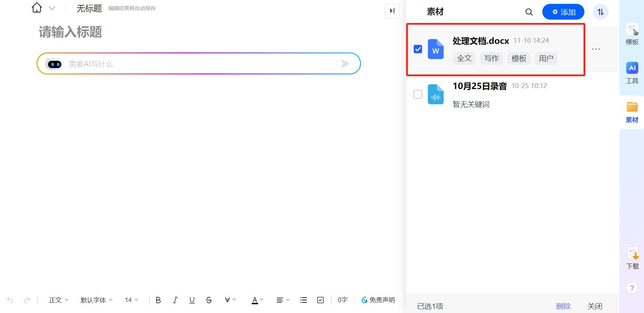
Task: Click the sort order icon
Action: [600, 12]
